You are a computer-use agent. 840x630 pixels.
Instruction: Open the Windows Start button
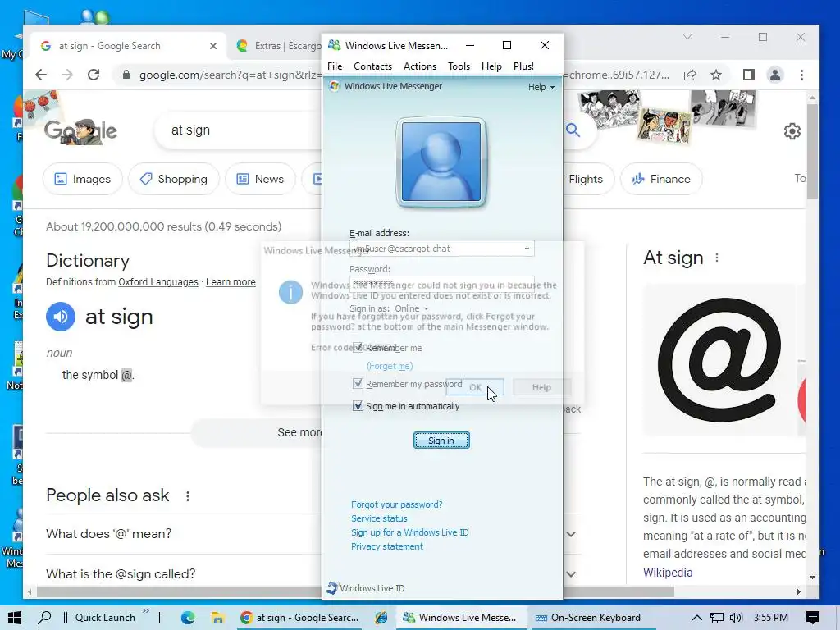tap(15, 618)
